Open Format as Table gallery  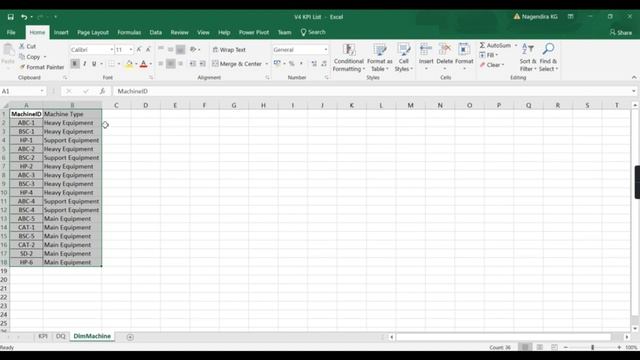click(380, 58)
